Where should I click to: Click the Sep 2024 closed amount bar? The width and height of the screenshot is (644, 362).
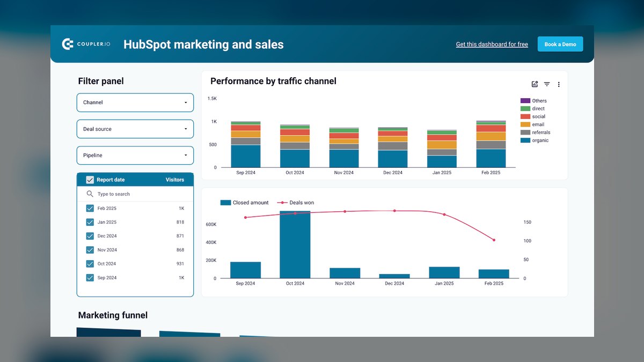245,270
